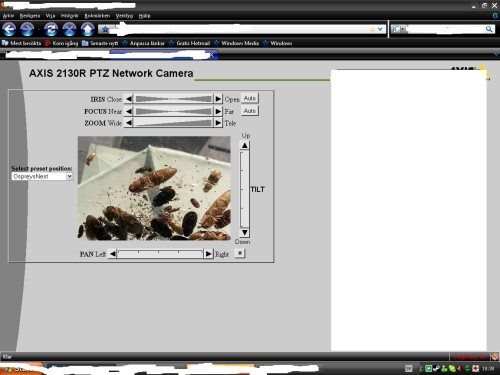Viewport: 500px width, 375px height.
Task: Click the browser Forward arrow button
Action: pos(27,29)
